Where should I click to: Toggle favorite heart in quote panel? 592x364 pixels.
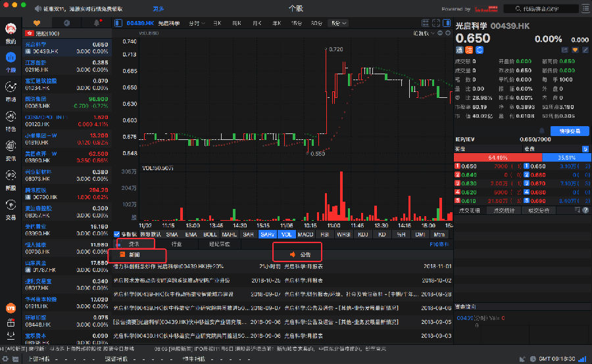pos(575,50)
